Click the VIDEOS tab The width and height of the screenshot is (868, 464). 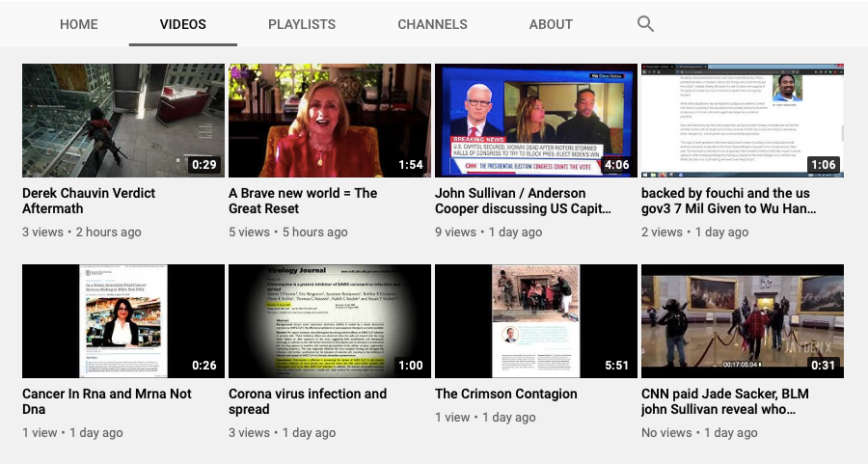[x=182, y=24]
